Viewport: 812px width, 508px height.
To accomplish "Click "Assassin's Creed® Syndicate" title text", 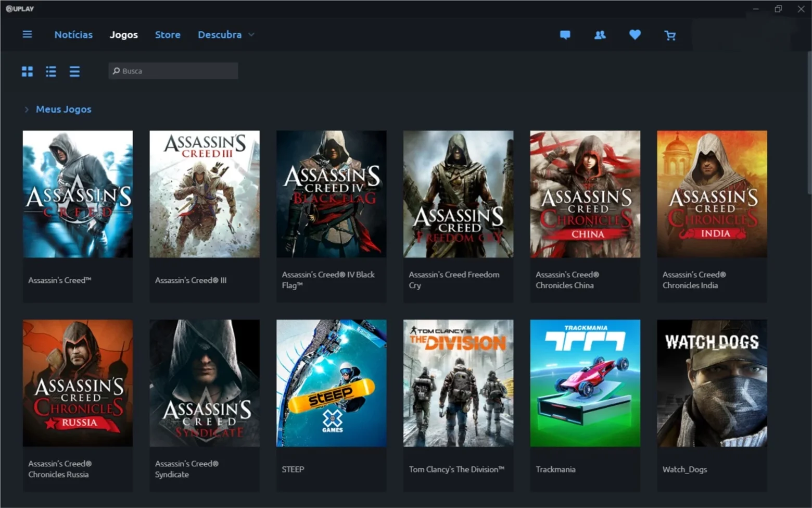I will click(187, 469).
